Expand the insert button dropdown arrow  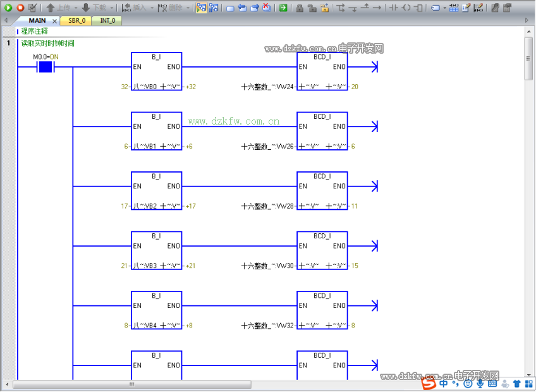coord(152,8)
